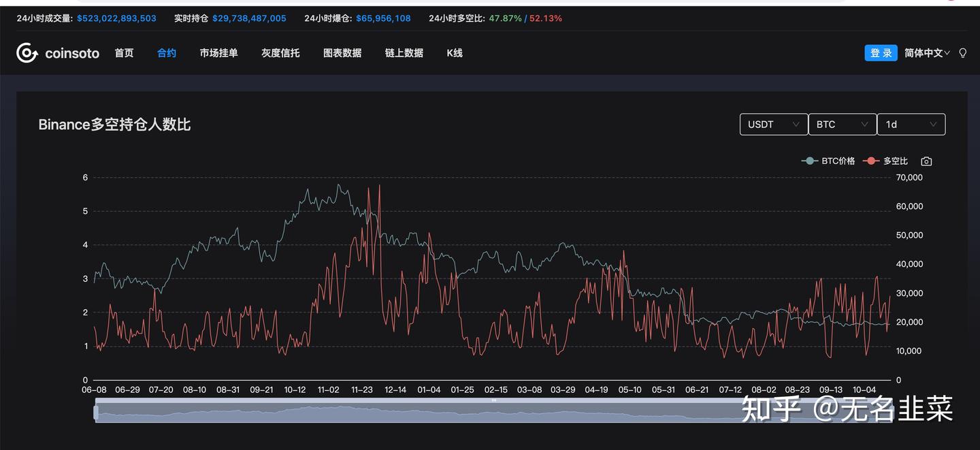
Task: Toggle the light bulb theme icon
Action: [962, 53]
